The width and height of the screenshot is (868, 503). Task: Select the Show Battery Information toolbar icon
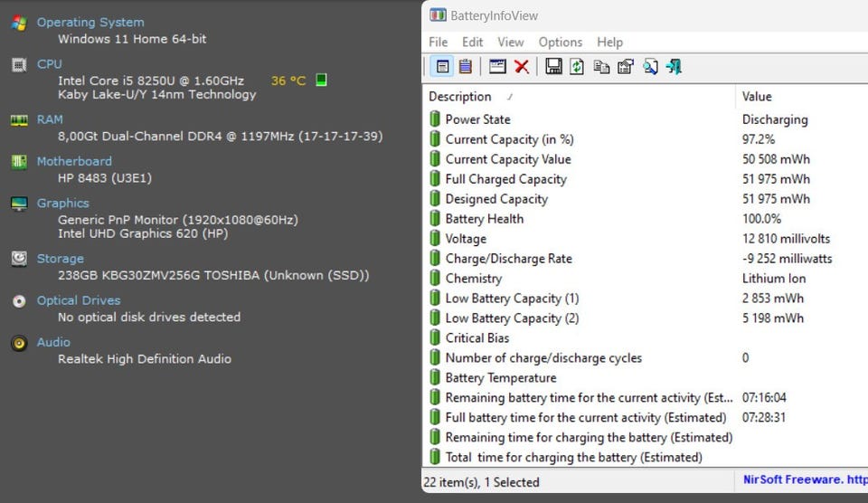pos(442,67)
